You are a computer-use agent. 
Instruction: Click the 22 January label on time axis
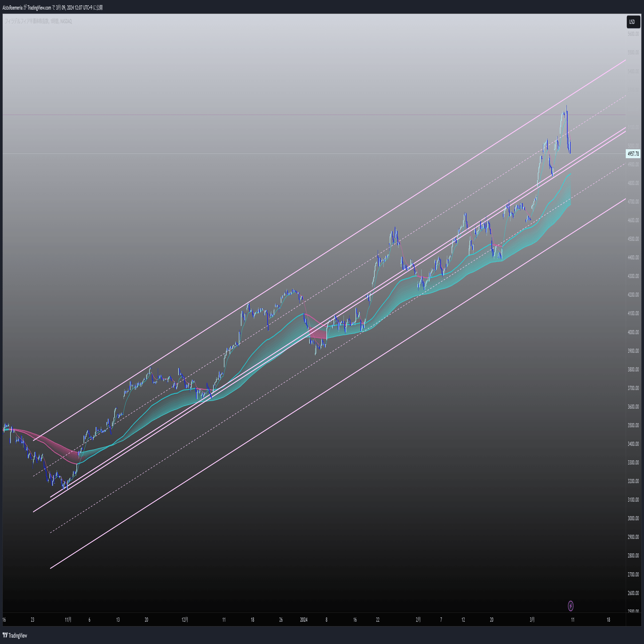pyautogui.click(x=378, y=620)
